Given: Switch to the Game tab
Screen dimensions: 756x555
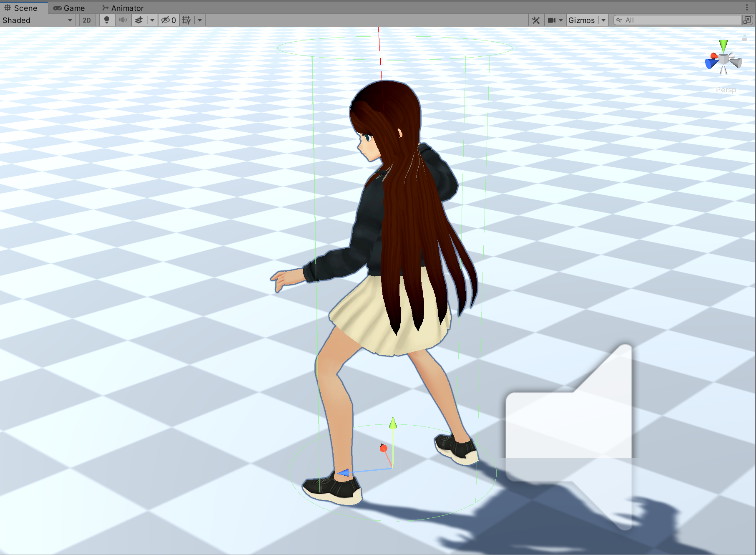Looking at the screenshot, I should click(69, 8).
